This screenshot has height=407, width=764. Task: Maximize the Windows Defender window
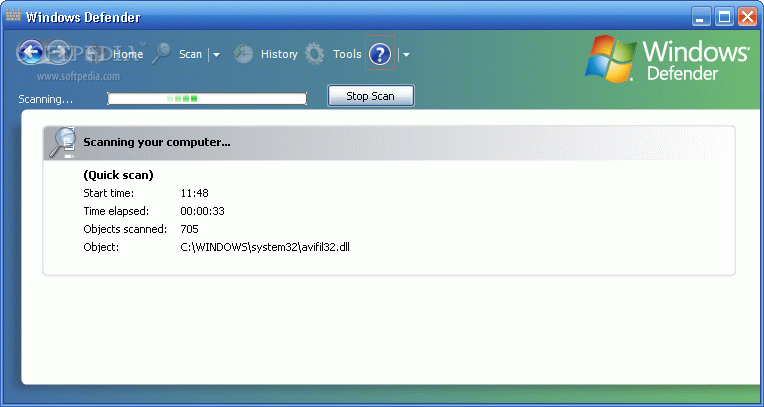click(725, 18)
